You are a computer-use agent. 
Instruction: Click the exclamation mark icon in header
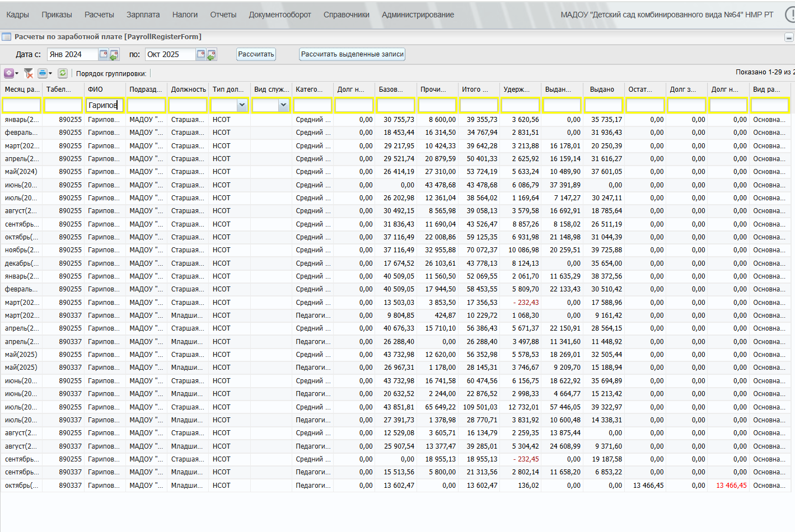point(791,15)
